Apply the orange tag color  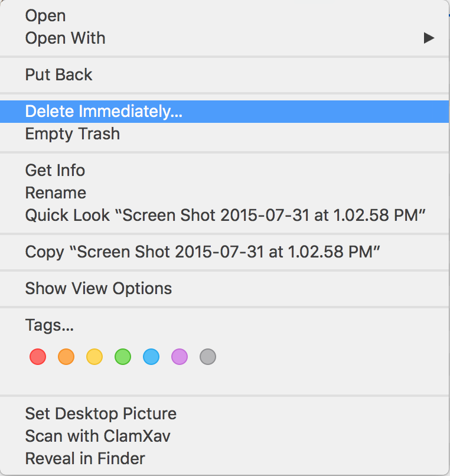click(x=66, y=357)
